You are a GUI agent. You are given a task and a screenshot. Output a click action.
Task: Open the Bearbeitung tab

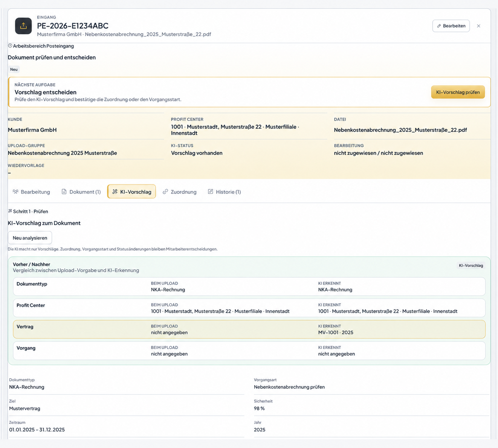[x=31, y=192]
